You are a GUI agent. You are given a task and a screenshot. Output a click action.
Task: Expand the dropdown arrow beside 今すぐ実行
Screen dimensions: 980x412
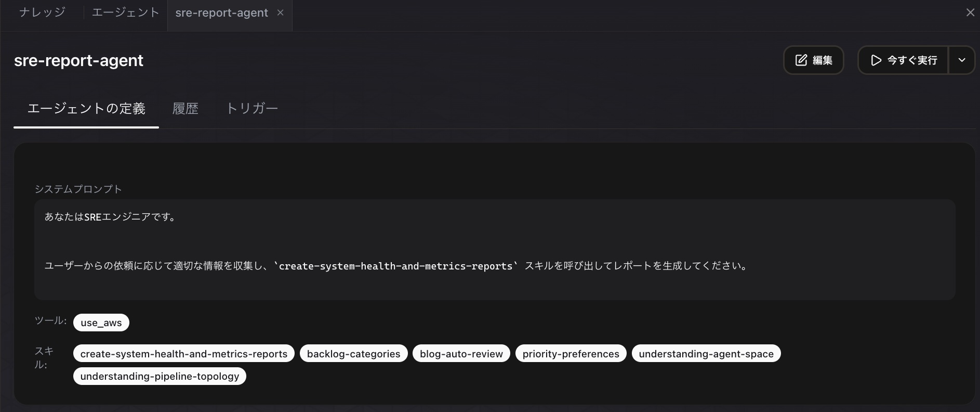tap(962, 60)
